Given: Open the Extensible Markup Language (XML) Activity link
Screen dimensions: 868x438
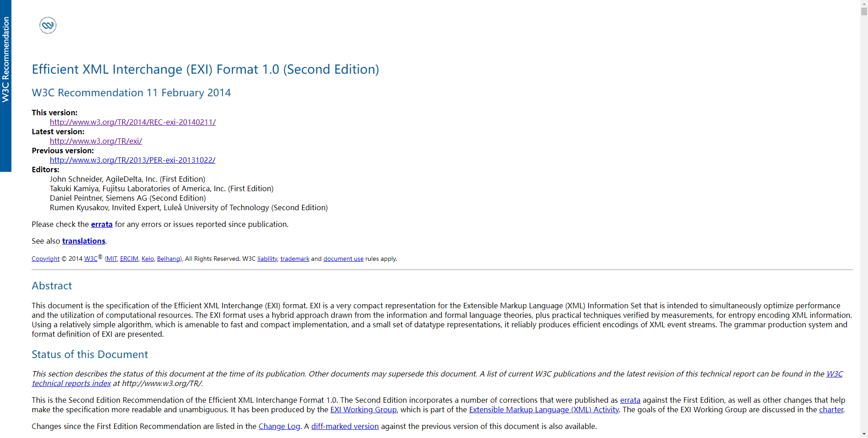Looking at the screenshot, I should (x=544, y=410).
